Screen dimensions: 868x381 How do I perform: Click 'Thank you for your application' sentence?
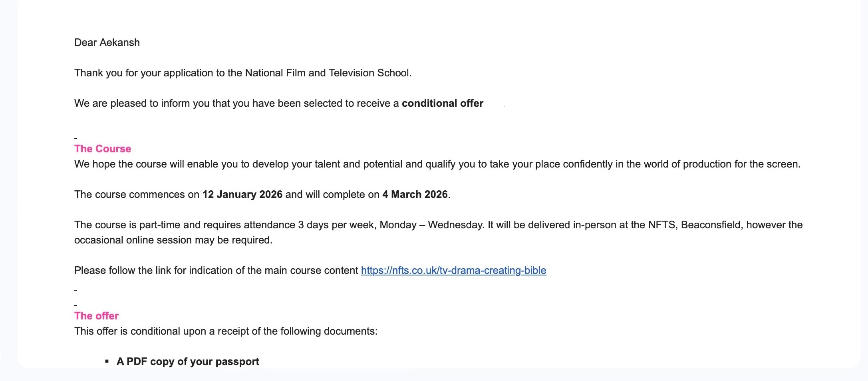pos(243,73)
